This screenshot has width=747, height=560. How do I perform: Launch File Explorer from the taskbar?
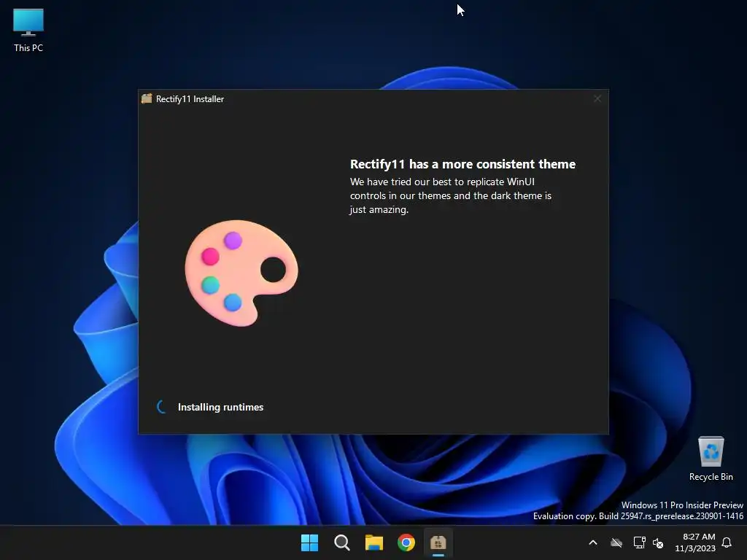(374, 542)
